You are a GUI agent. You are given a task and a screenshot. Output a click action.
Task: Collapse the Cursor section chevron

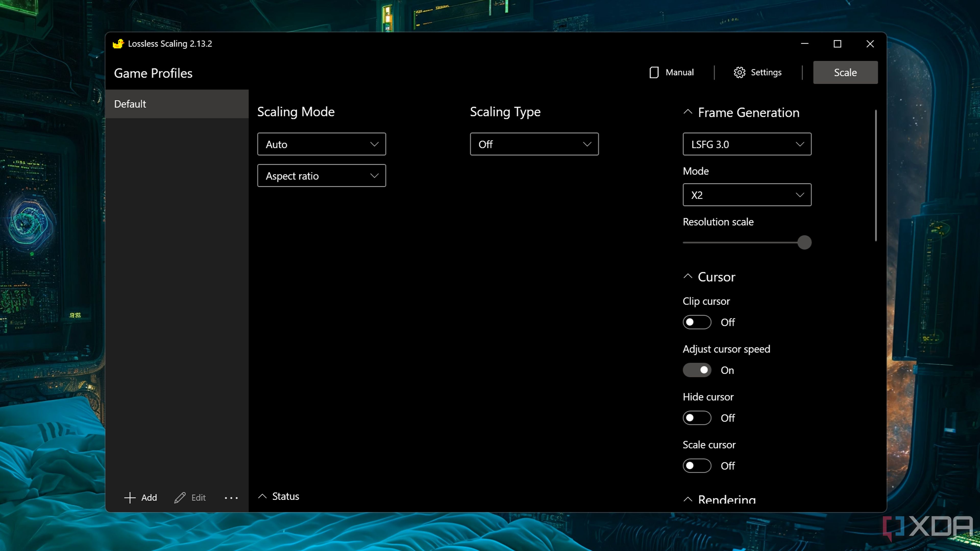[x=688, y=277]
